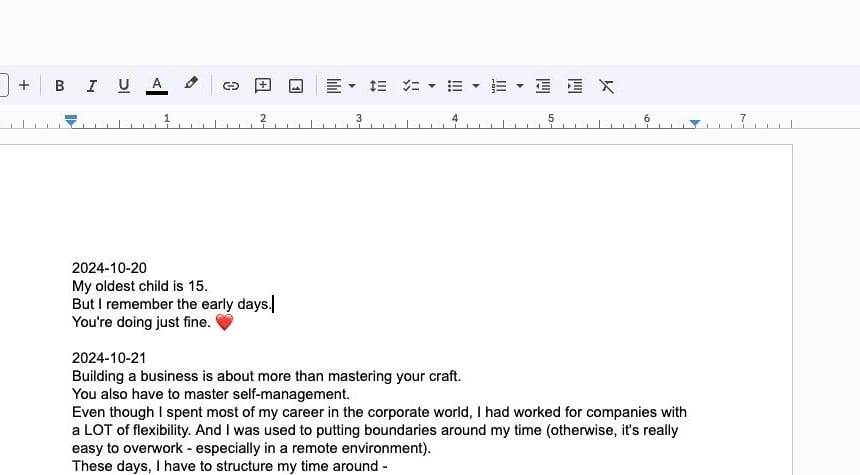Click the line starting "Even though I spent"
Screen dimensions: 860x475
click(379, 412)
